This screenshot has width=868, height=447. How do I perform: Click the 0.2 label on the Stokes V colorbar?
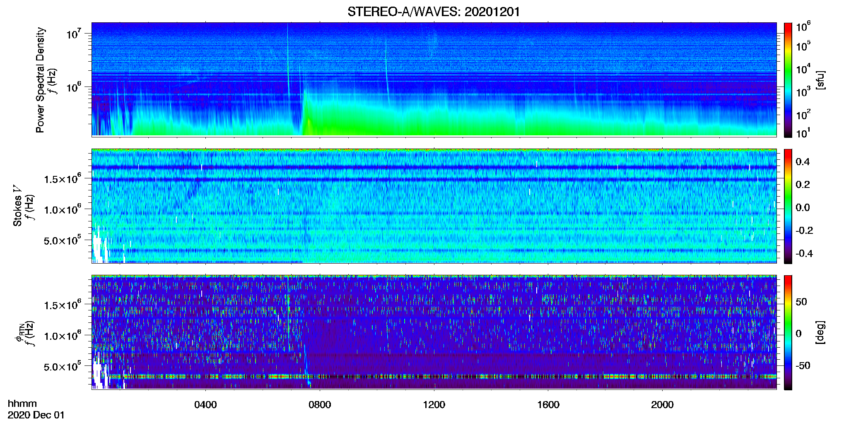pyautogui.click(x=803, y=185)
